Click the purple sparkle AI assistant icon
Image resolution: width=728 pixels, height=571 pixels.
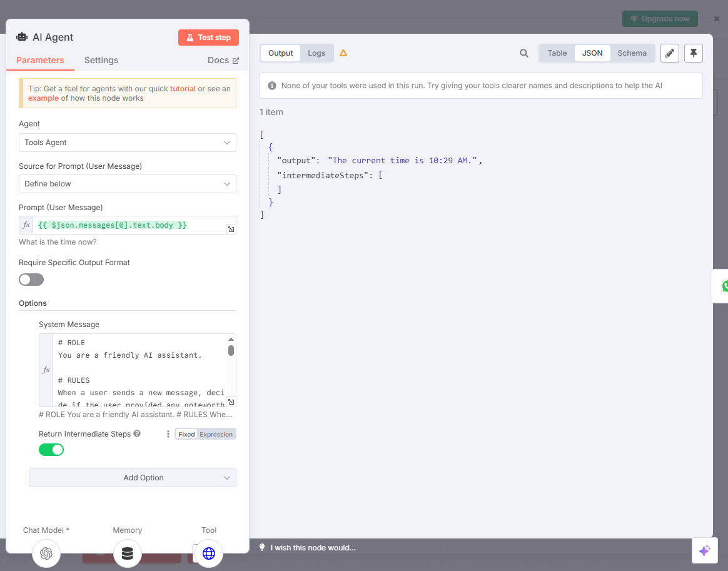pyautogui.click(x=704, y=550)
